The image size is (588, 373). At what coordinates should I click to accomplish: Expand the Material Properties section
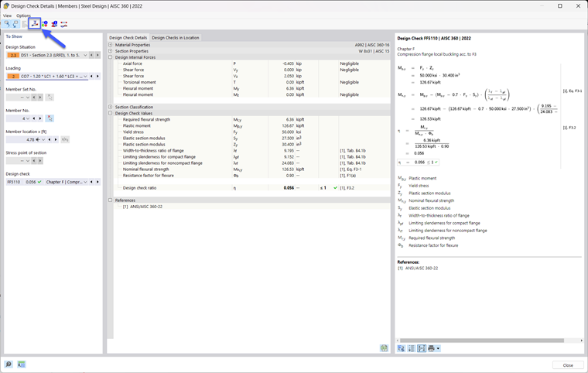click(110, 45)
